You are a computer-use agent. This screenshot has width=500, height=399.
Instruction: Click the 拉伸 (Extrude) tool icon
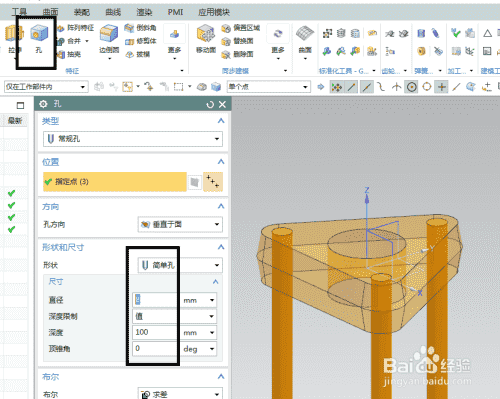tap(14, 34)
